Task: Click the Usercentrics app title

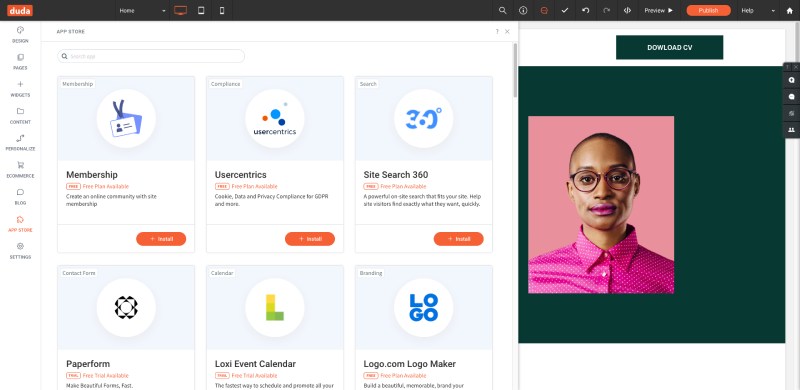Action: [240, 175]
